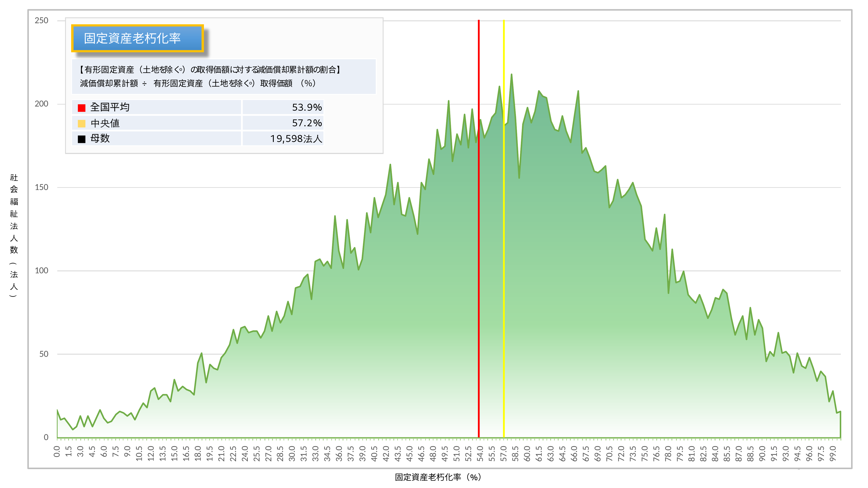The height and width of the screenshot is (488, 868).
Task: Click the yellow 中央値 legend square
Action: (x=82, y=124)
